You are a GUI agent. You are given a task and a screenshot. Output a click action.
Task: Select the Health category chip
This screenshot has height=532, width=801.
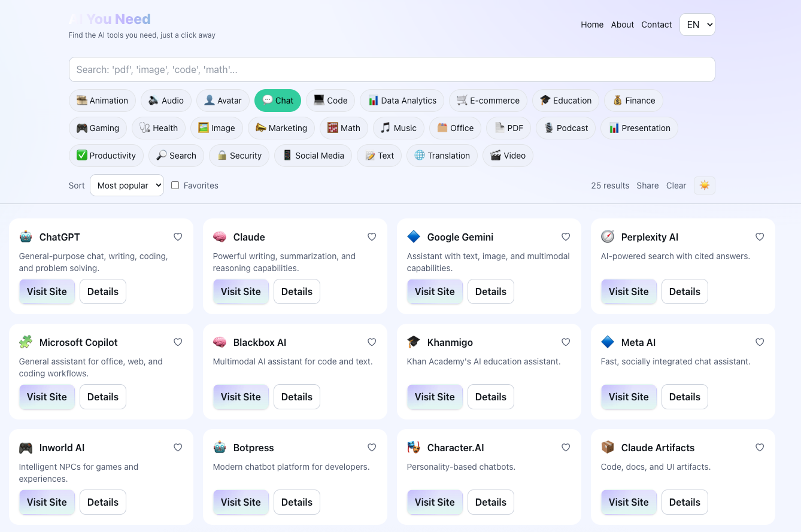pyautogui.click(x=159, y=128)
